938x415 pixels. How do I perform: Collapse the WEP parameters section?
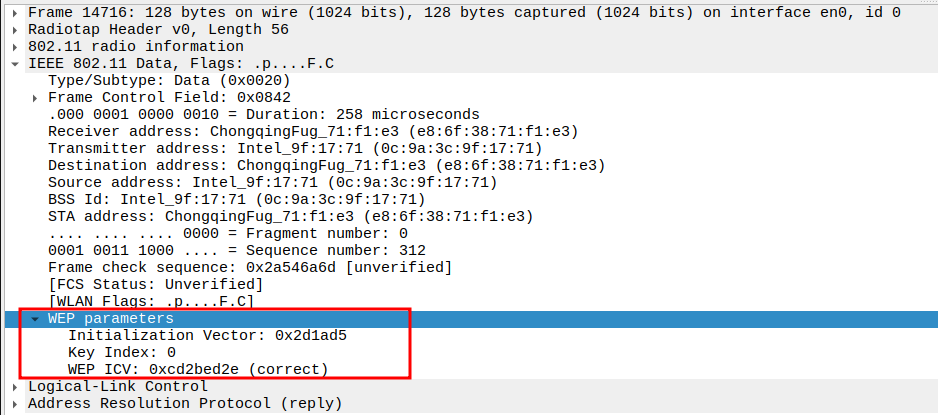[x=36, y=319]
